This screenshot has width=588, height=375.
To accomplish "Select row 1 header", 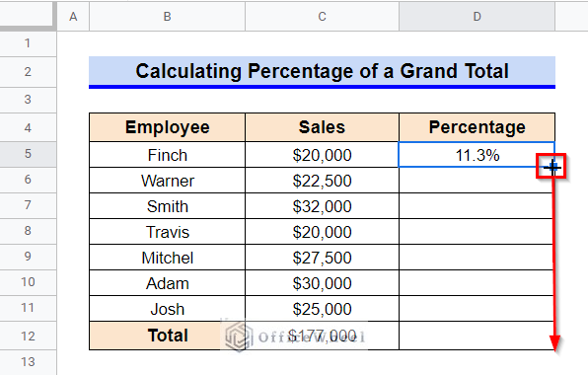I will 28,43.
